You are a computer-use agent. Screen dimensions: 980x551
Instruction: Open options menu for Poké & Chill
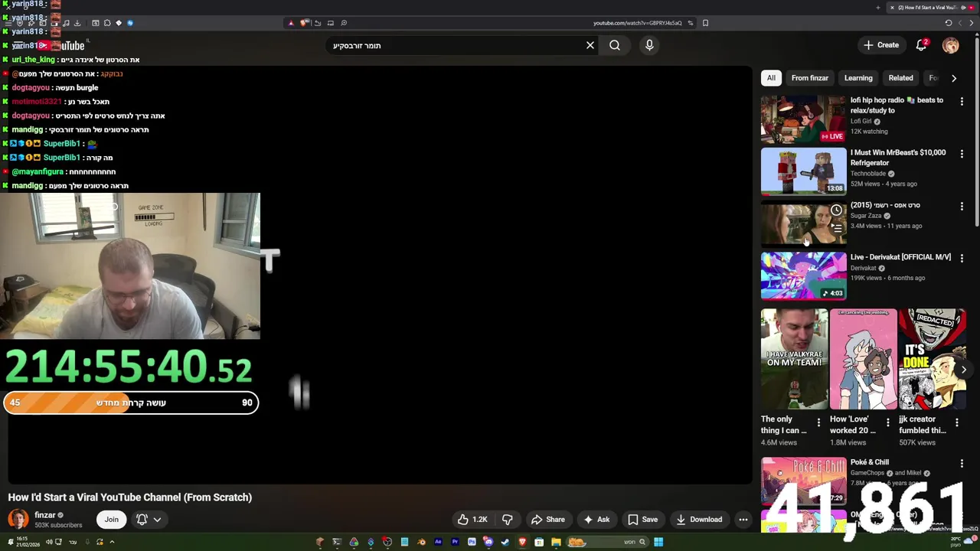[962, 463]
